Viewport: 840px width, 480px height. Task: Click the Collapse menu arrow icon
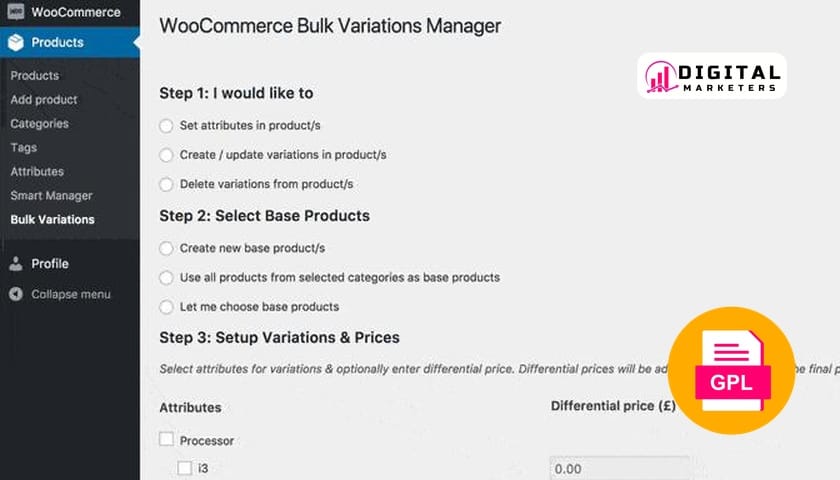(x=16, y=295)
